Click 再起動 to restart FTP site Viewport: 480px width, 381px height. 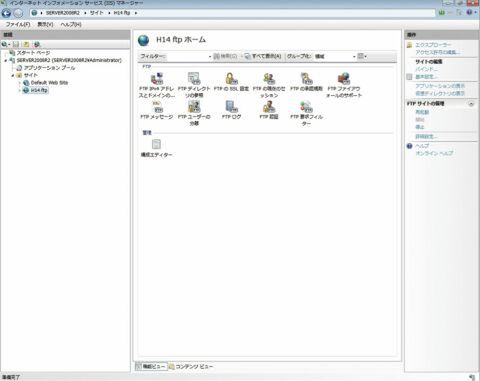[x=422, y=112]
